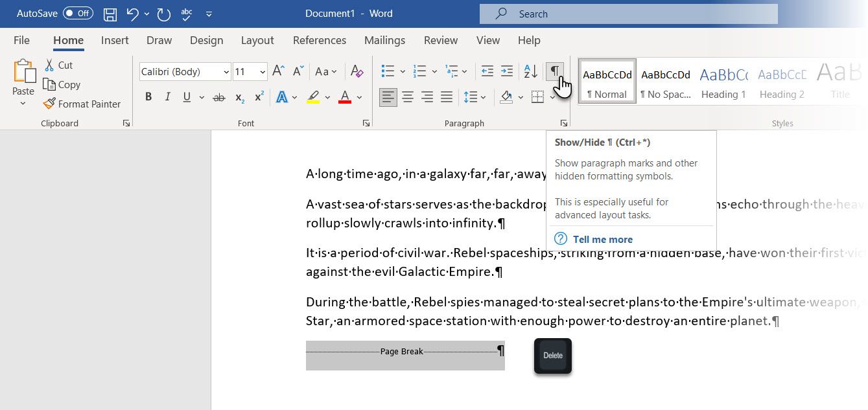Select Center alignment
868x410 pixels.
(x=408, y=97)
